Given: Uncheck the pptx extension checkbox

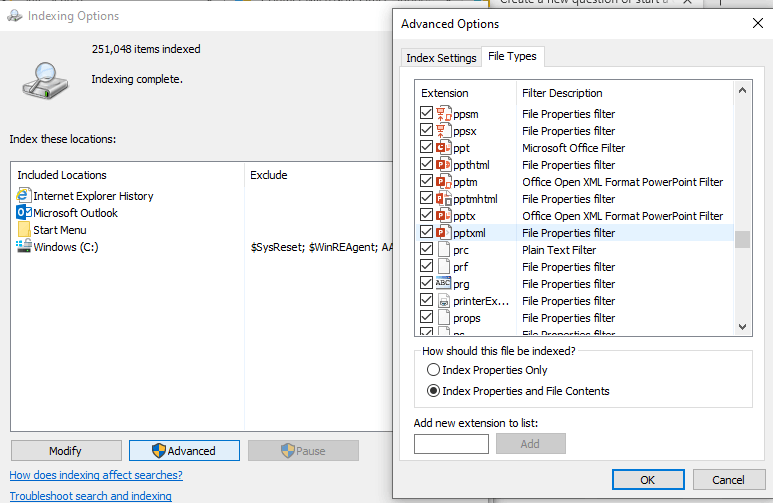Looking at the screenshot, I should coord(426,215).
